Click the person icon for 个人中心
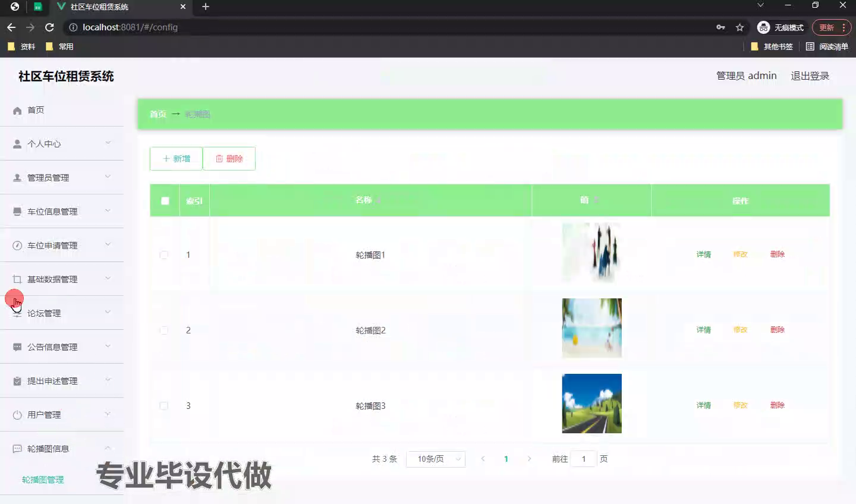Image resolution: width=856 pixels, height=504 pixels. point(17,144)
